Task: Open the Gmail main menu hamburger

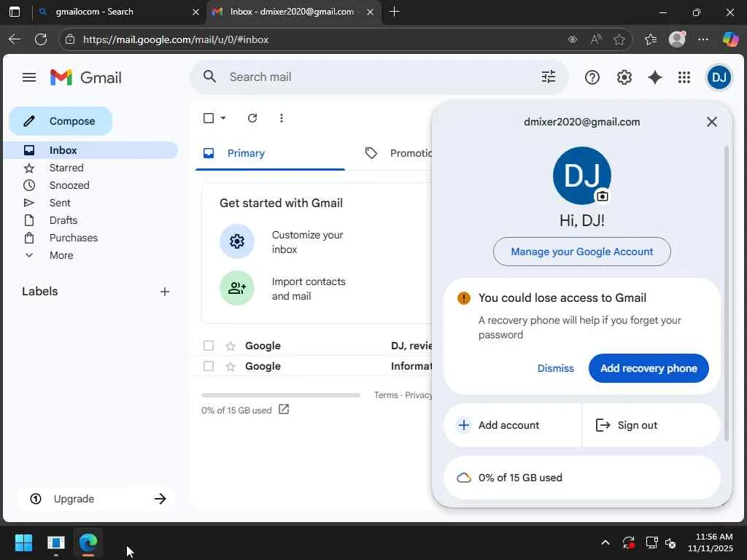Action: (x=29, y=77)
